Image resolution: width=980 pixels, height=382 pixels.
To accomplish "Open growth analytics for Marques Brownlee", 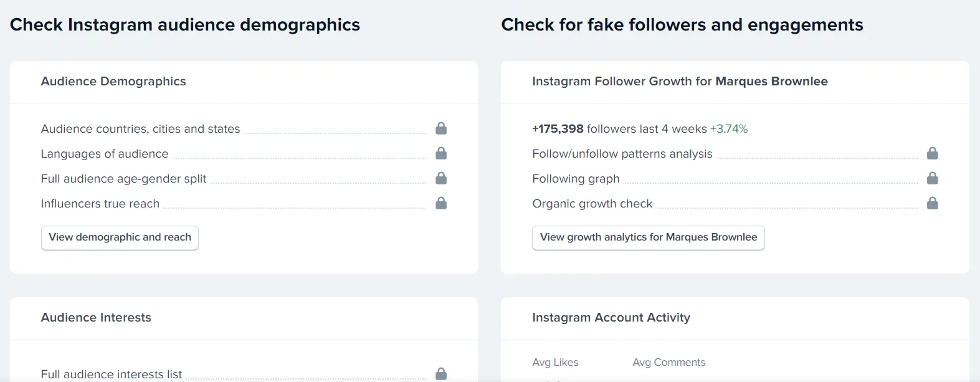I will [648, 237].
